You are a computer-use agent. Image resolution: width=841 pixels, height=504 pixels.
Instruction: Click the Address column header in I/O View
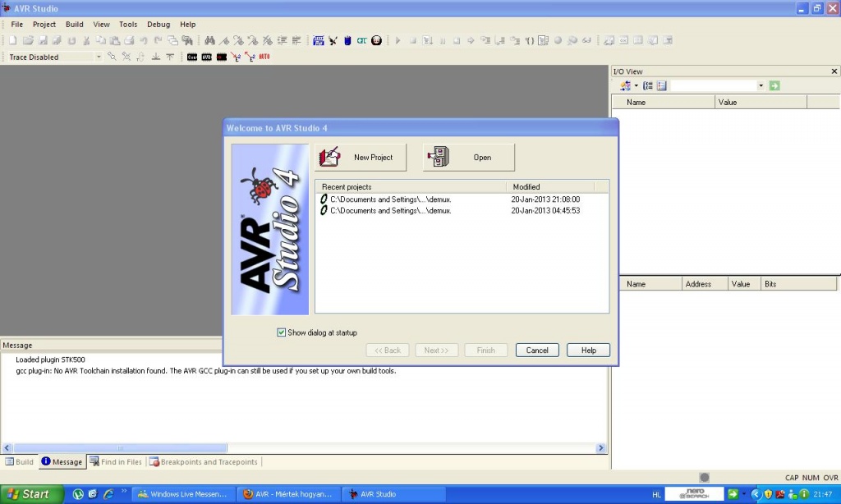tap(705, 284)
